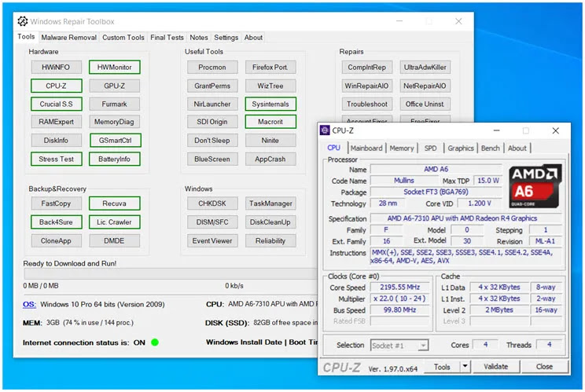Switch to the Bench tab in CPU-Z
585x392 pixels.
pos(490,148)
